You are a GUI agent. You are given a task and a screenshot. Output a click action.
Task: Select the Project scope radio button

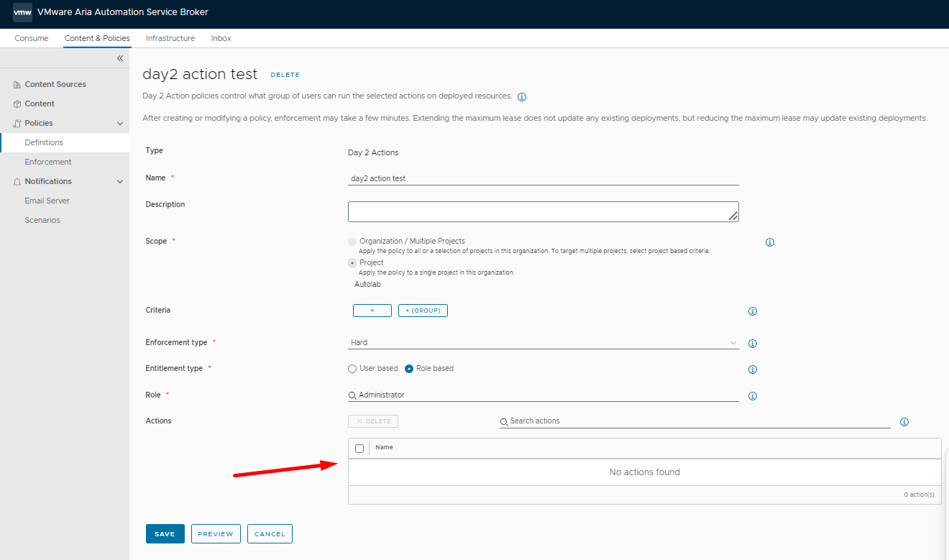tap(352, 263)
